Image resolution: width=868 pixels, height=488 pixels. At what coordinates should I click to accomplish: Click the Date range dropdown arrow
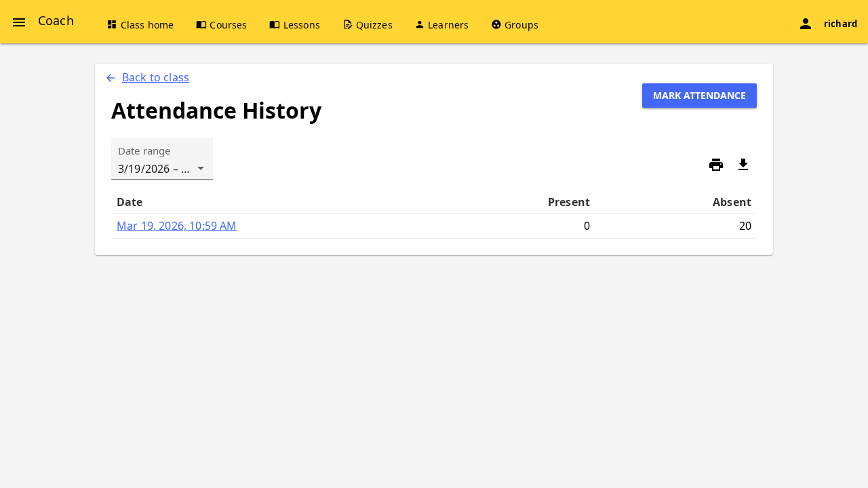(x=201, y=168)
